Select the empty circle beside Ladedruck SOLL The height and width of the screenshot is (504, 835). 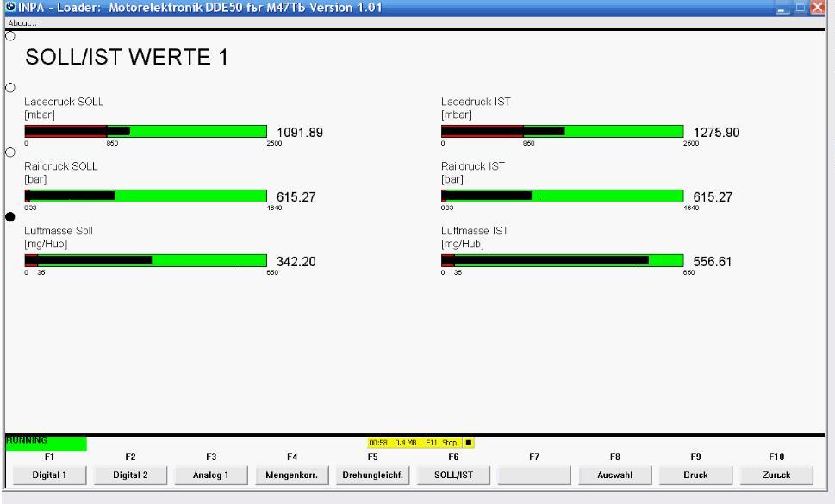10,88
